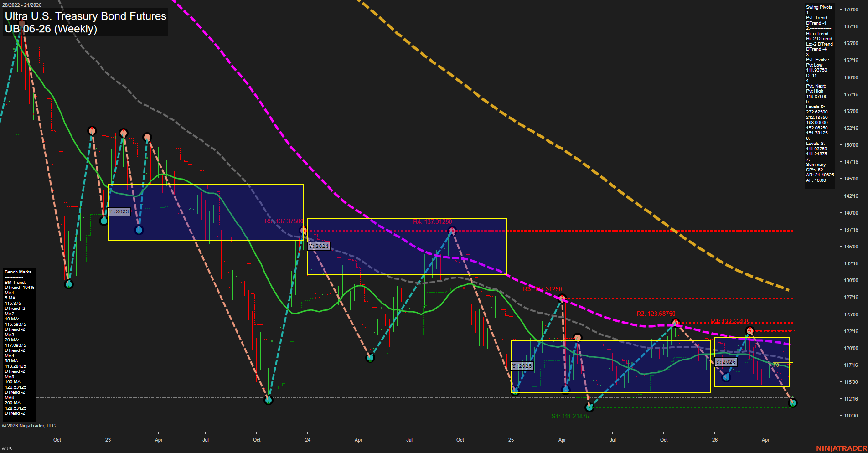The height and width of the screenshot is (453, 868).
Task: Click the 212.18750 resistance level value
Action: point(817,118)
